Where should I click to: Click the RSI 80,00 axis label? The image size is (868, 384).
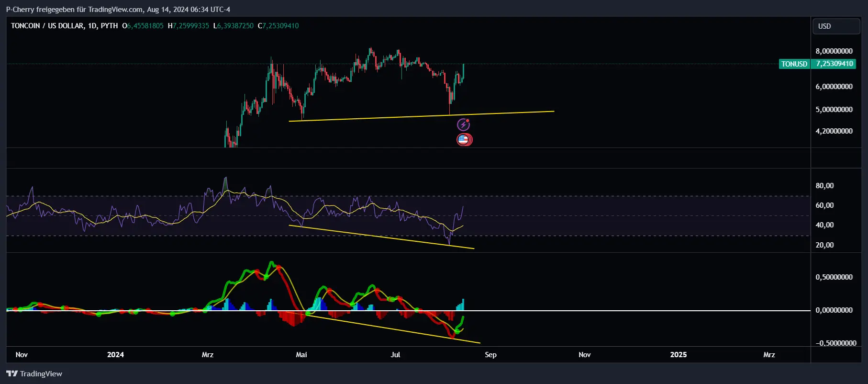pyautogui.click(x=824, y=186)
